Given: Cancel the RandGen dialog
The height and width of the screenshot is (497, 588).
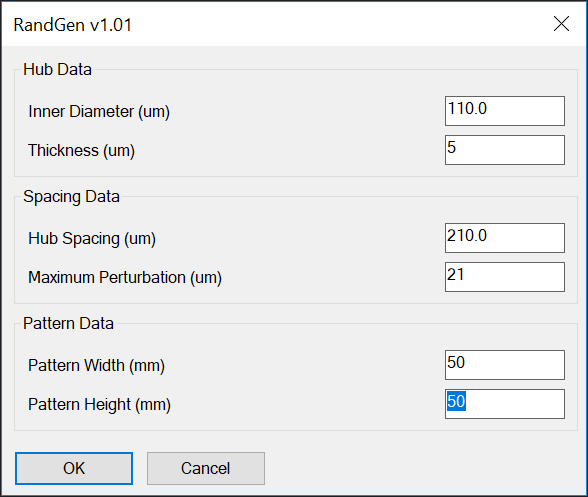Looking at the screenshot, I should click(x=206, y=468).
